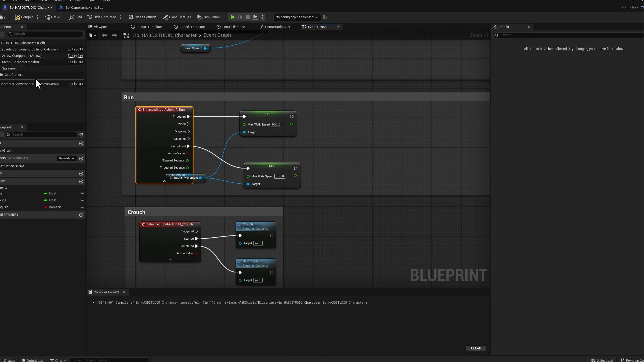Navigate back in graph history
644x362 pixels.
[104, 35]
